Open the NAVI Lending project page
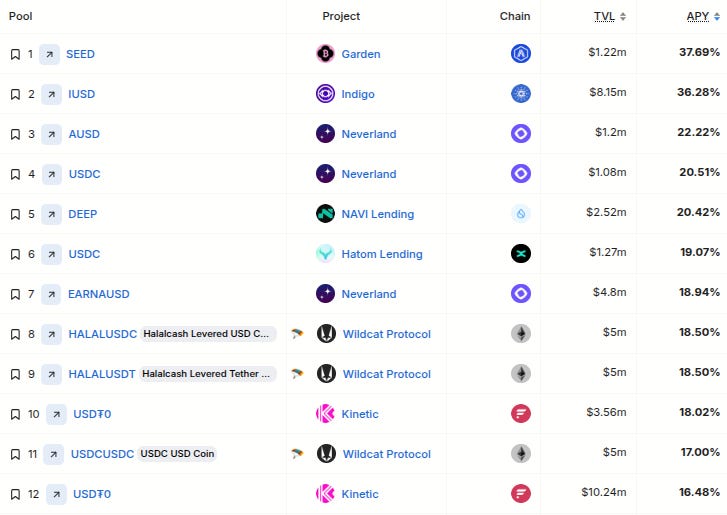The width and height of the screenshot is (727, 515). [x=378, y=214]
